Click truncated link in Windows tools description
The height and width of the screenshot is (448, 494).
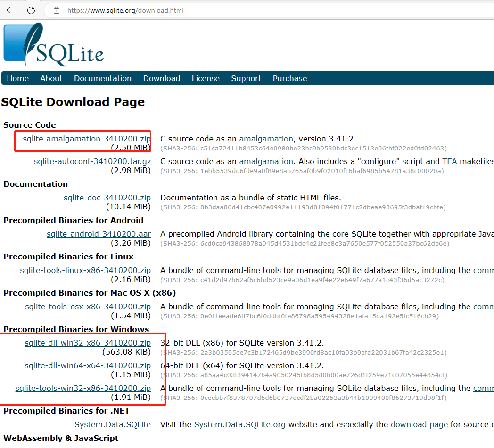(x=483, y=388)
